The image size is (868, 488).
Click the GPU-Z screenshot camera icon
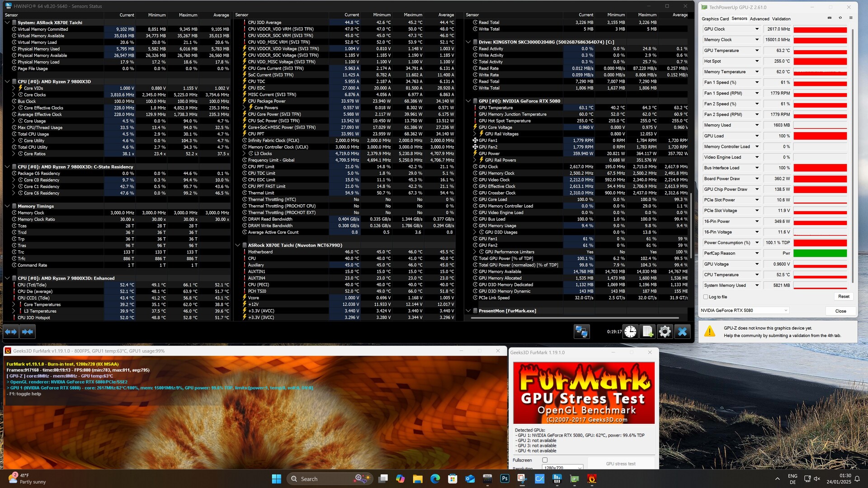click(829, 18)
